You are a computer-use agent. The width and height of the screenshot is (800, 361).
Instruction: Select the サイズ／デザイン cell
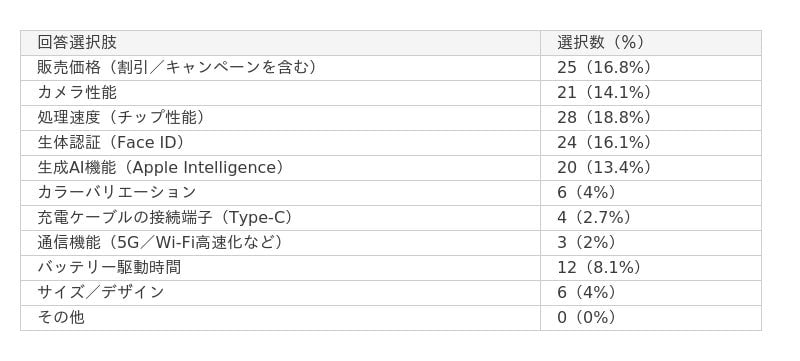(280, 293)
